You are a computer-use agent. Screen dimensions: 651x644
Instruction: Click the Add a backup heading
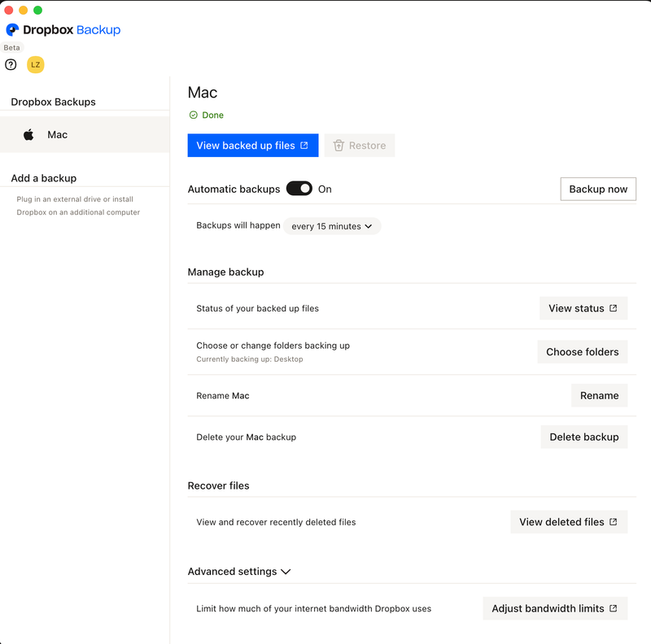[x=44, y=178]
